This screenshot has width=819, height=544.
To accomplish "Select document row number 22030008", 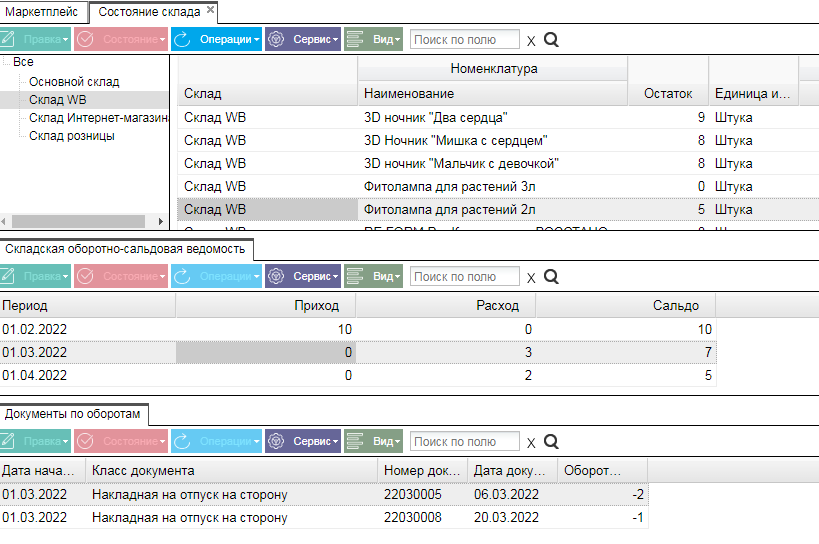I will pyautogui.click(x=324, y=517).
